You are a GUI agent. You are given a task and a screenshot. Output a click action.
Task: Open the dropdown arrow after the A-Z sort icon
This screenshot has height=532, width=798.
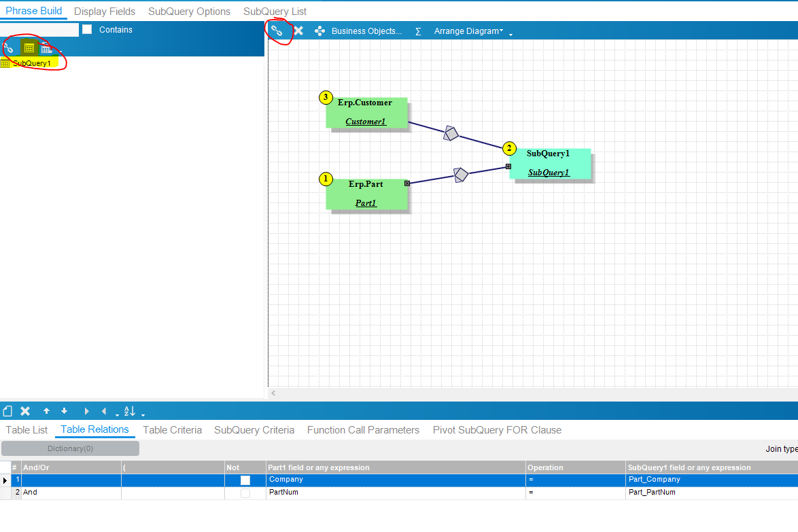pos(143,414)
